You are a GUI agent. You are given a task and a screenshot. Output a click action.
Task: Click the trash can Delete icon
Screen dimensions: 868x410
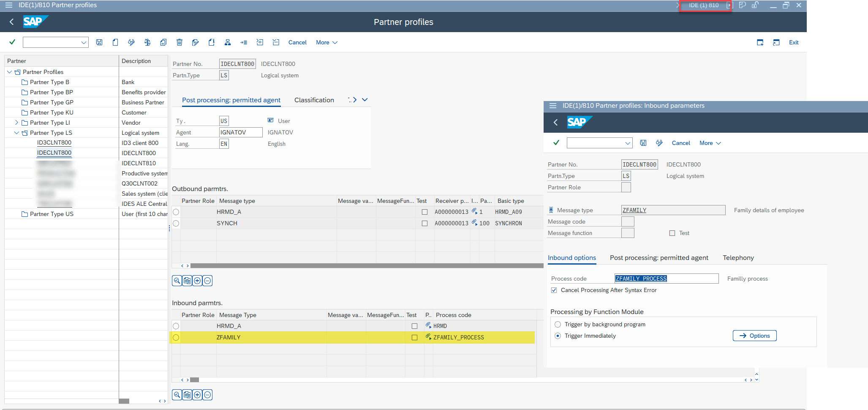180,42
